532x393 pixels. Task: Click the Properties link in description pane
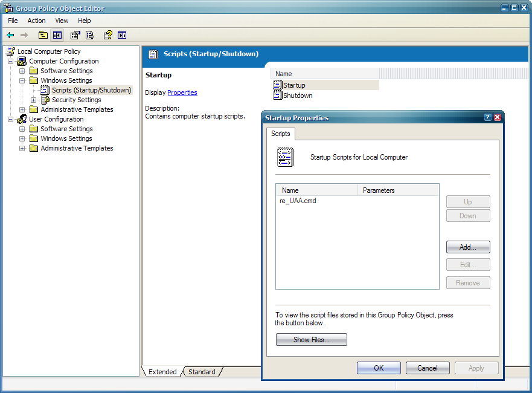tap(182, 93)
